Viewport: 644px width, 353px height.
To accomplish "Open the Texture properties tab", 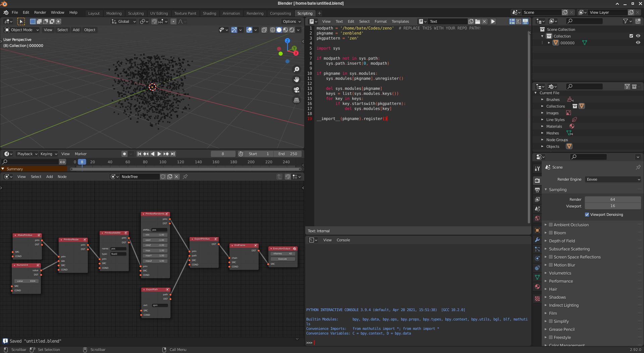I will click(x=537, y=299).
